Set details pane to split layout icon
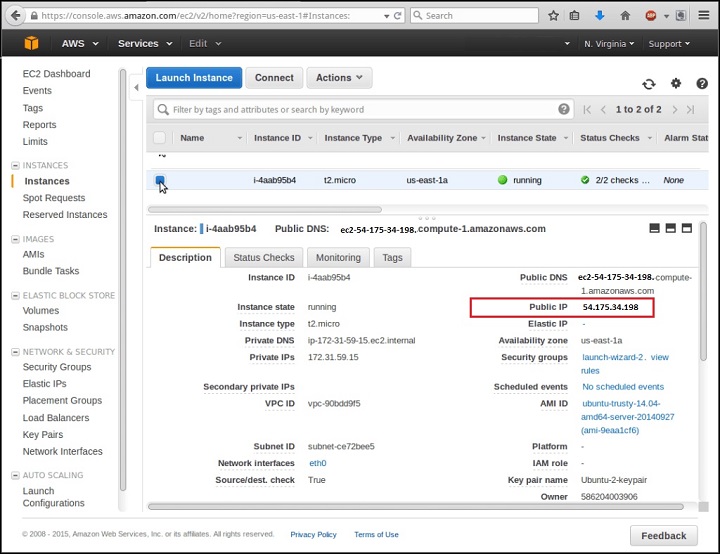 point(670,228)
